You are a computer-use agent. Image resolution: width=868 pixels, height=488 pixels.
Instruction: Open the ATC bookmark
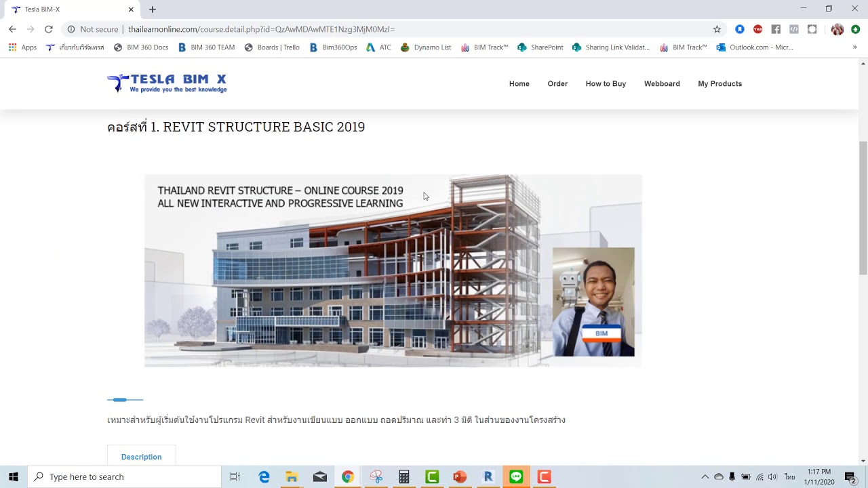(378, 47)
